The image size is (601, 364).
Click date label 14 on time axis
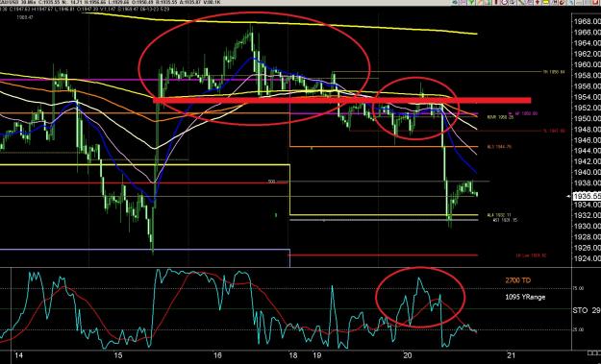coord(18,355)
